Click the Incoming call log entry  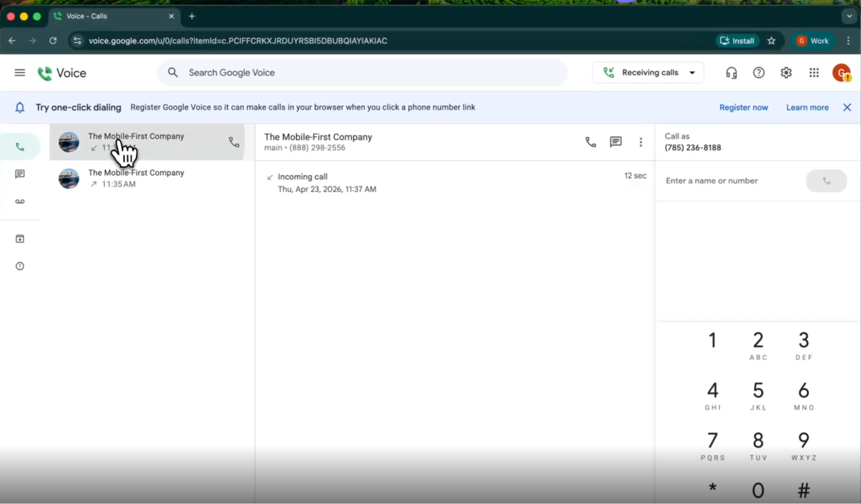tap(456, 183)
